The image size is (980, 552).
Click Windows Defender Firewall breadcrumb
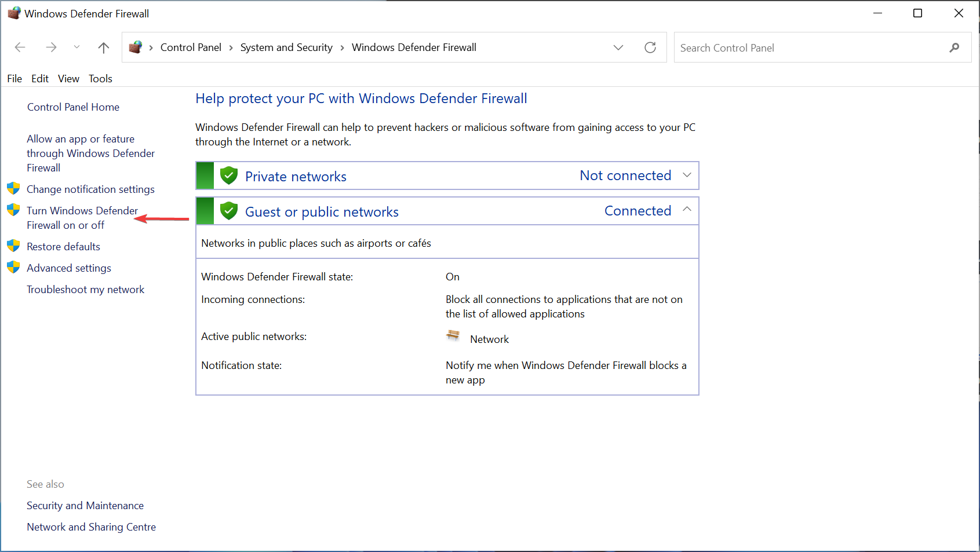coord(414,47)
